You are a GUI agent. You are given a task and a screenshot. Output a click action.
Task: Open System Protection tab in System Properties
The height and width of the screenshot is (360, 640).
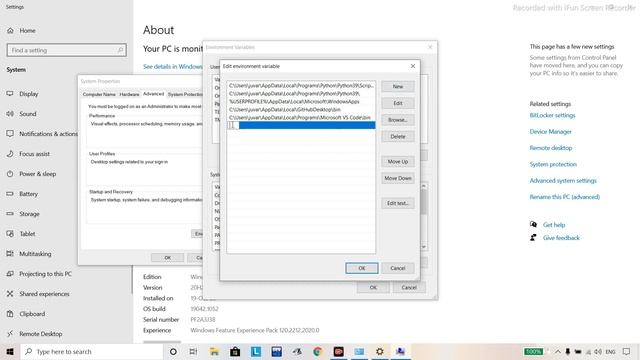[184, 94]
